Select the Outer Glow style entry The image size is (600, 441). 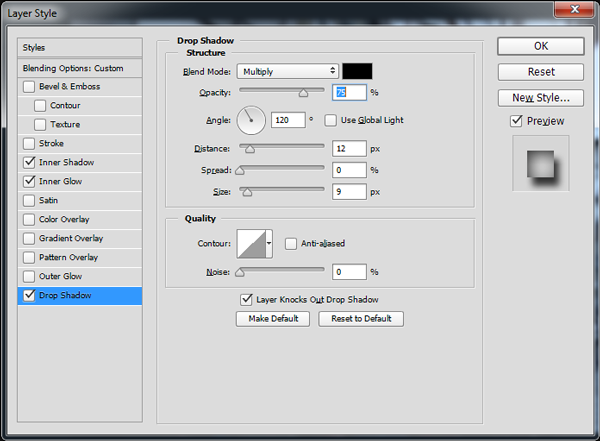(60, 276)
